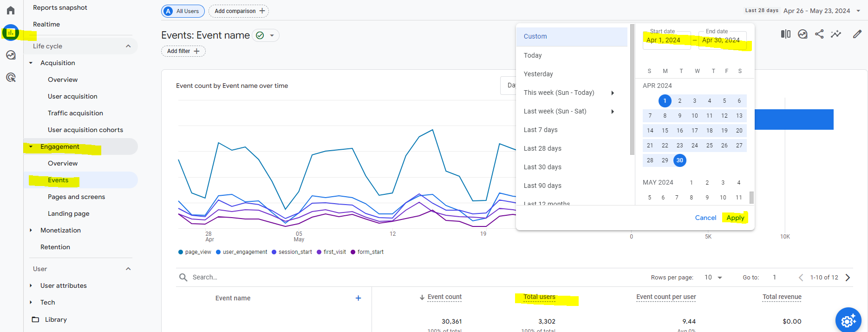Collapse the Life cycle section

click(128, 46)
